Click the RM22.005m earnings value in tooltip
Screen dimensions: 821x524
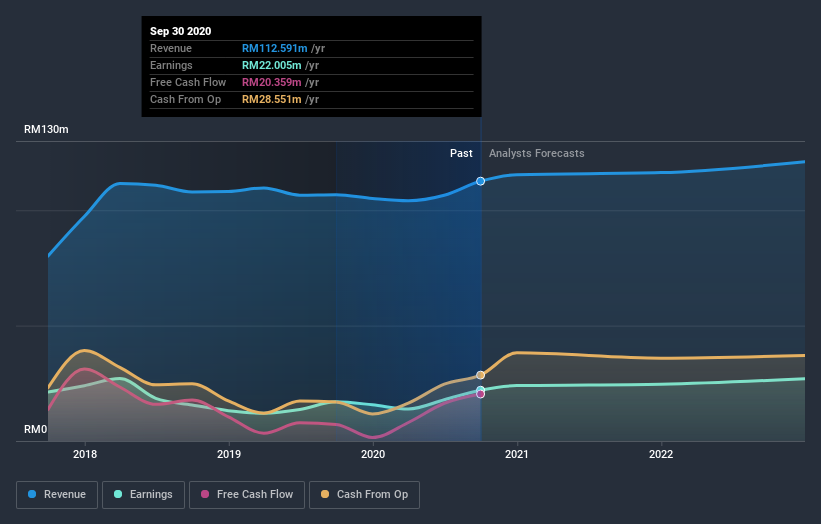pyautogui.click(x=271, y=65)
